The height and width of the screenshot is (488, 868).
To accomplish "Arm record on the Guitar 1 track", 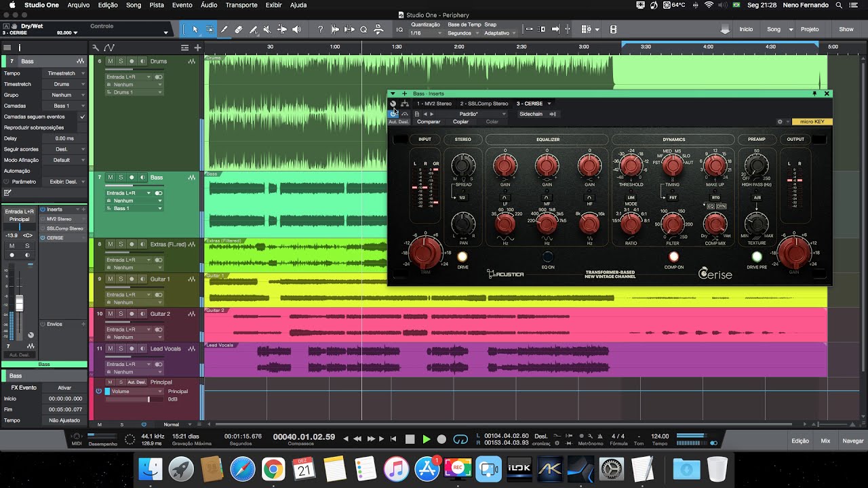I will click(132, 279).
